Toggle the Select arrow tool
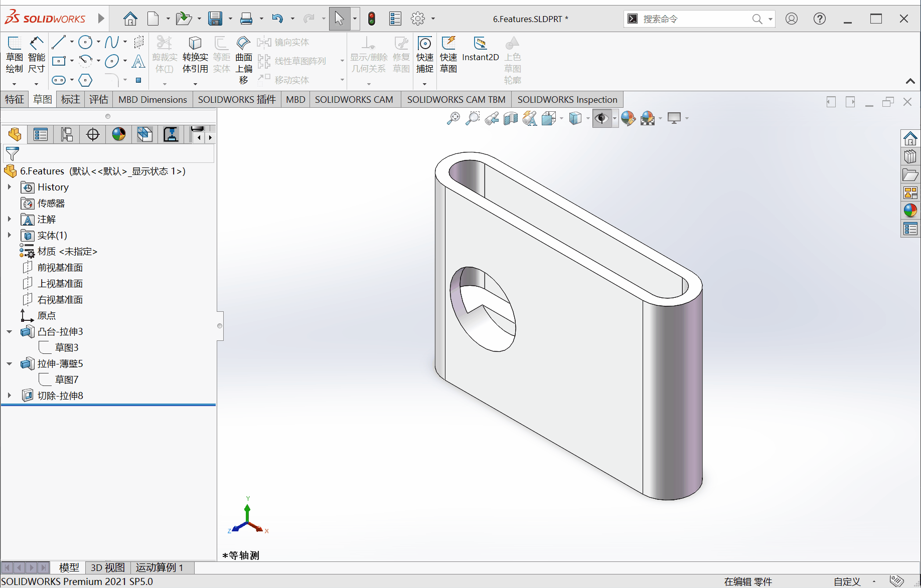921x588 pixels. [x=340, y=19]
